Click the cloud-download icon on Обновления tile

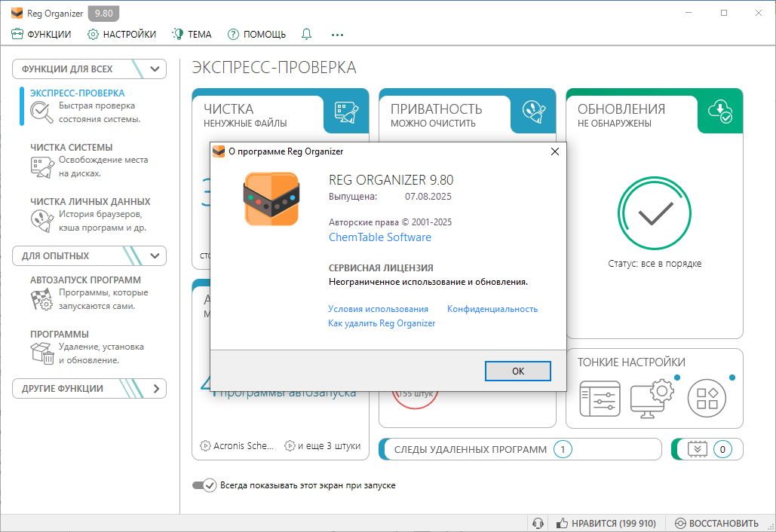pos(719,110)
